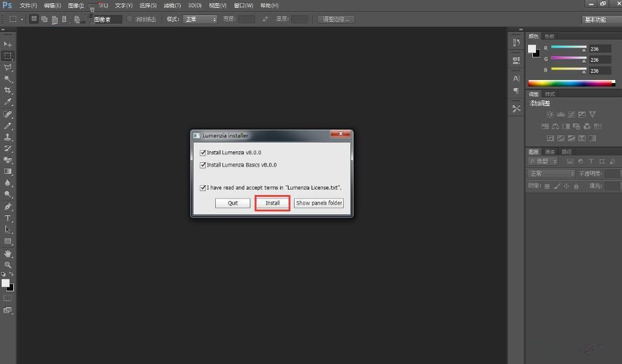This screenshot has width=622, height=364.
Task: Add a Curves adjustment
Action: click(x=571, y=114)
